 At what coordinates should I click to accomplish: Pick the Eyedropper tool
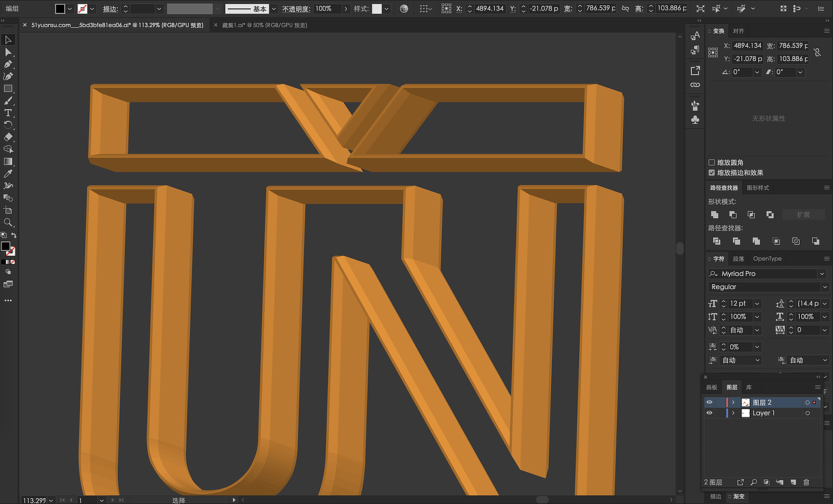pos(8,174)
